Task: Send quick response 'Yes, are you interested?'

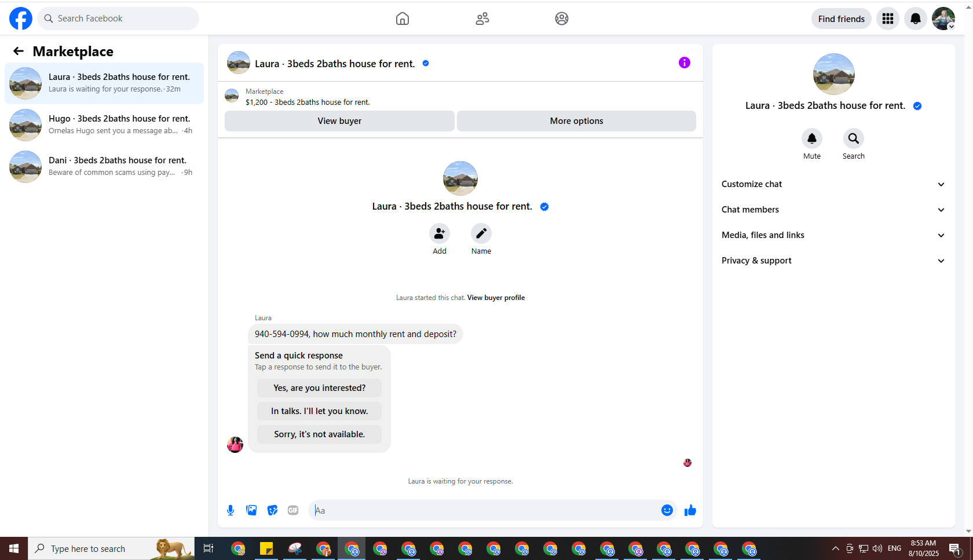Action: point(320,388)
